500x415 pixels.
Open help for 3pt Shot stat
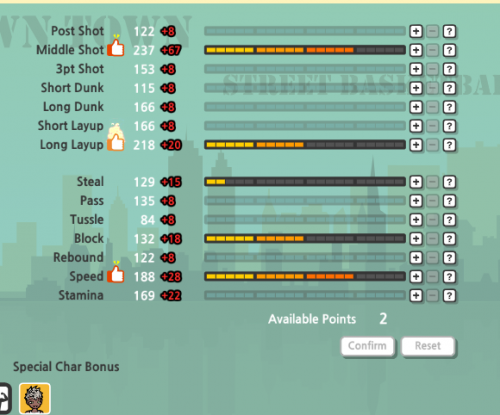(x=449, y=69)
